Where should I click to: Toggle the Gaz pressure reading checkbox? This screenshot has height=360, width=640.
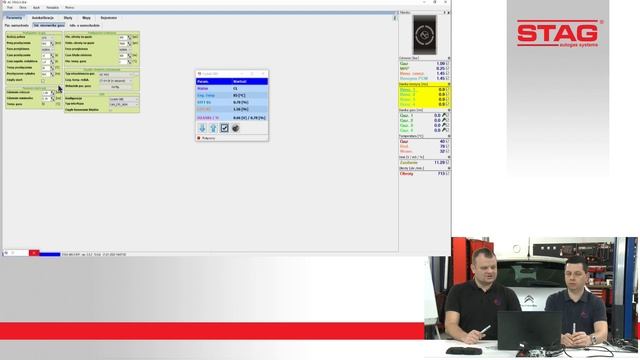[448, 64]
